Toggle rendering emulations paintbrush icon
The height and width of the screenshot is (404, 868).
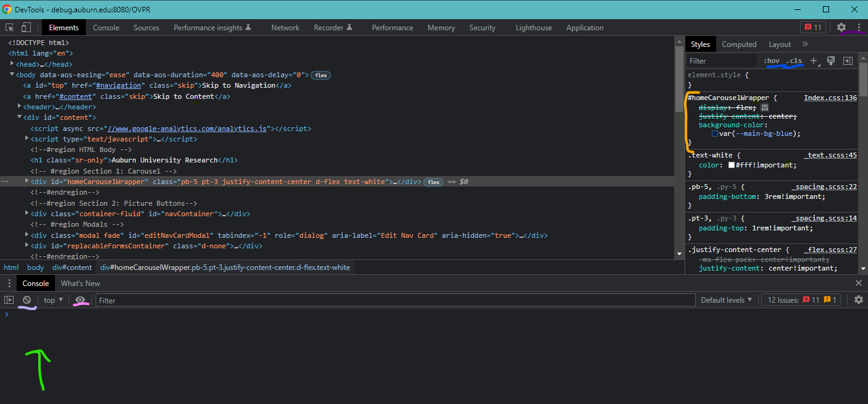(x=831, y=61)
